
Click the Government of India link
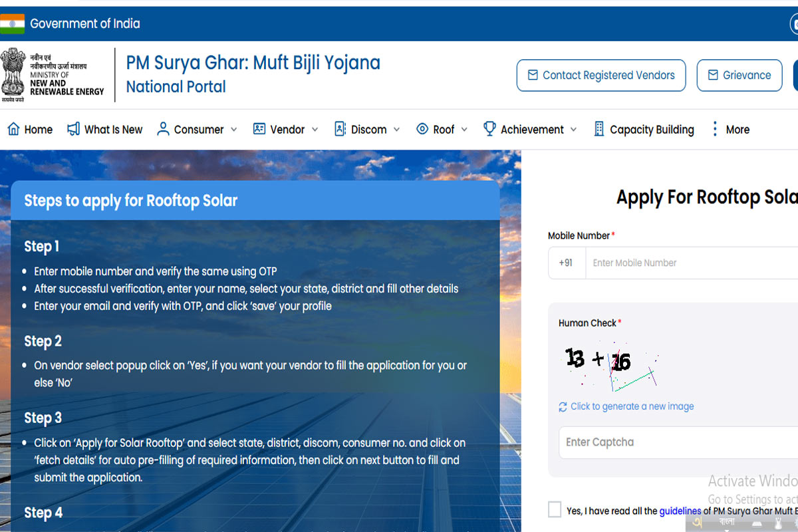(85, 24)
